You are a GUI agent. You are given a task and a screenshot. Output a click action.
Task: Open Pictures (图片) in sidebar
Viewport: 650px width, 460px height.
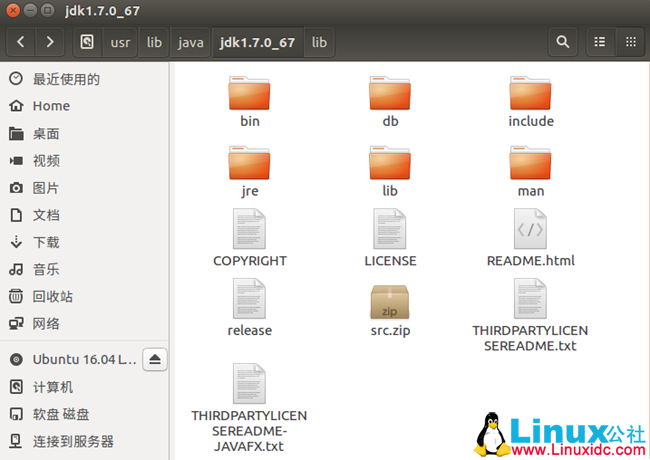[85, 188]
